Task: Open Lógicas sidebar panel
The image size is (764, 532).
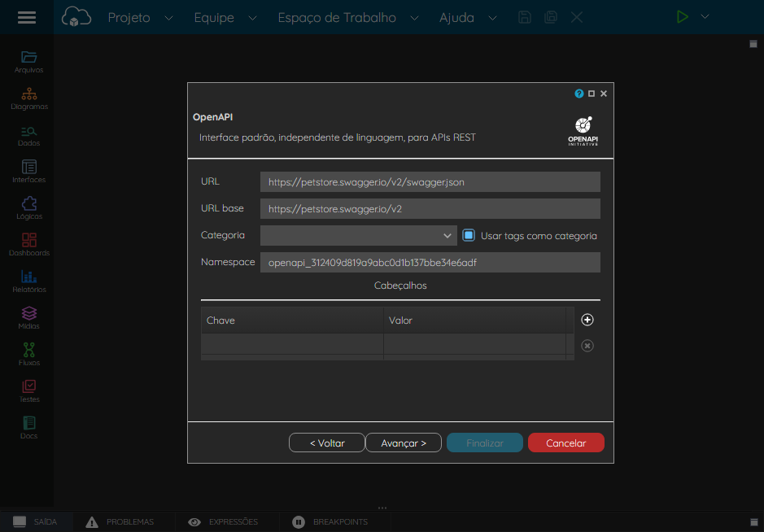Action: [x=28, y=208]
